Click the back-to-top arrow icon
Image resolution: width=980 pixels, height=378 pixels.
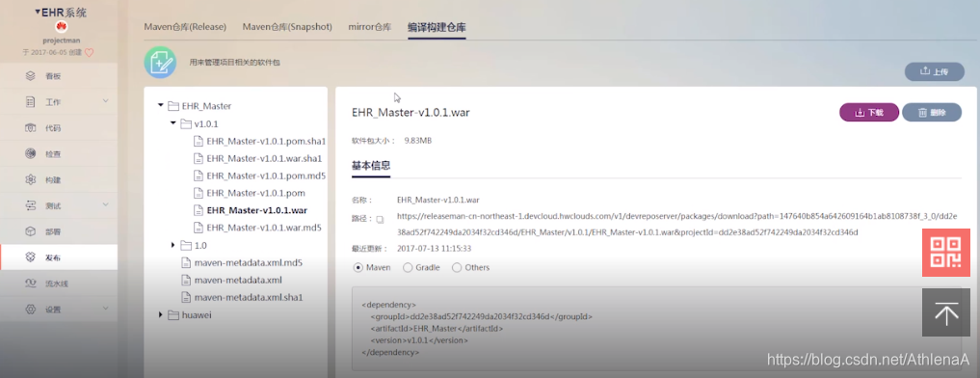pyautogui.click(x=946, y=312)
